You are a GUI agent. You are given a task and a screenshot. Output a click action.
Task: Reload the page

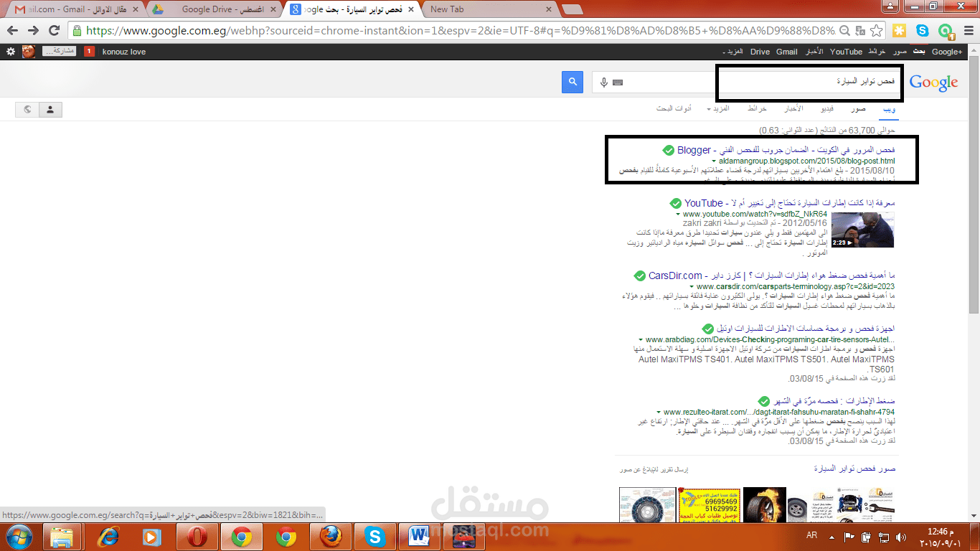pyautogui.click(x=54, y=31)
